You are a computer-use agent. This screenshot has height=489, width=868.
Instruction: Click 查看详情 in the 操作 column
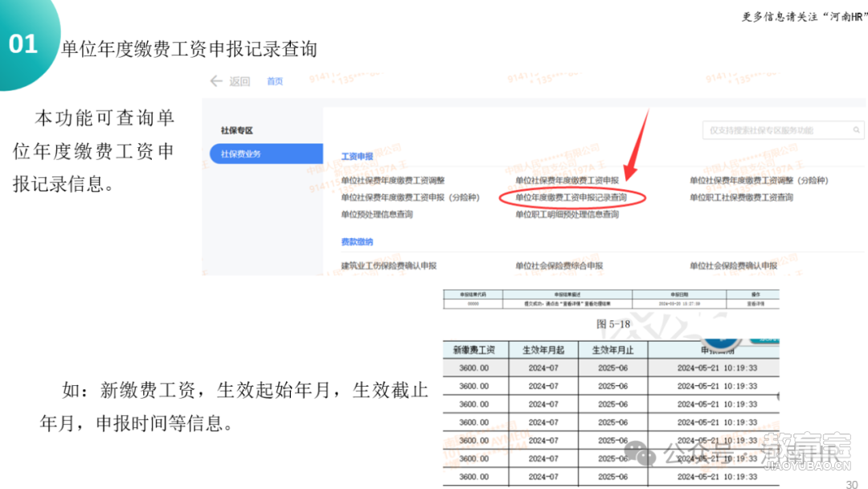coord(755,304)
